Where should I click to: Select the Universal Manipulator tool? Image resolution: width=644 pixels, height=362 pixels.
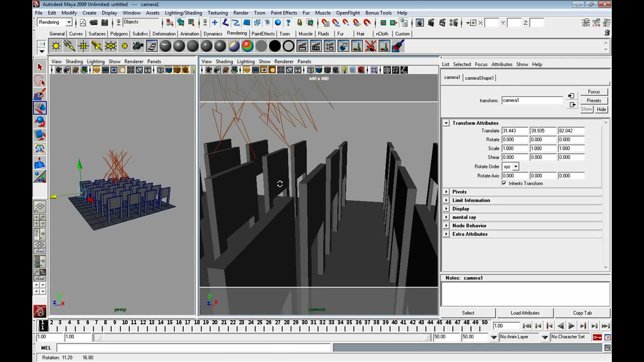tap(40, 149)
